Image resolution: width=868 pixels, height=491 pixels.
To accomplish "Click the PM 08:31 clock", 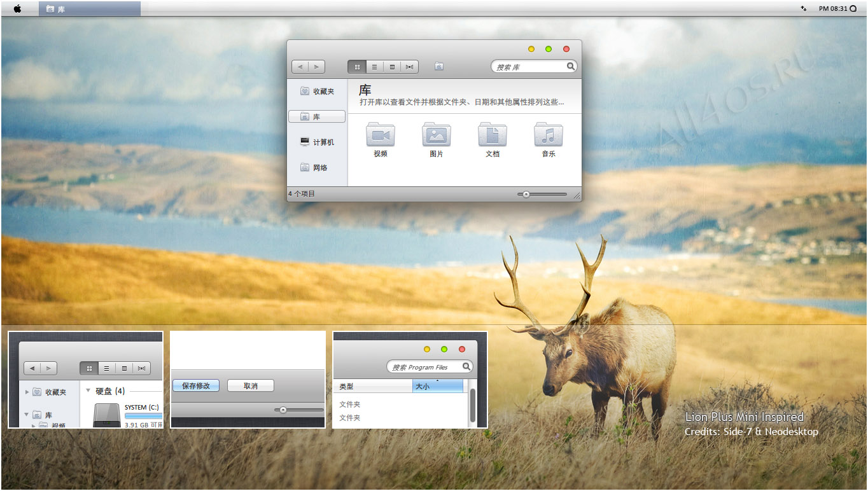I will (x=834, y=9).
